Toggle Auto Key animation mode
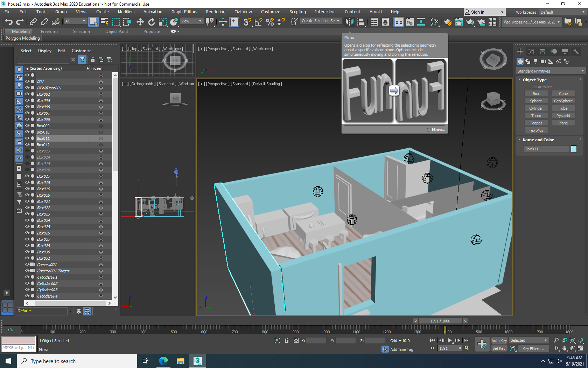The width and height of the screenshot is (588, 368). tap(499, 340)
